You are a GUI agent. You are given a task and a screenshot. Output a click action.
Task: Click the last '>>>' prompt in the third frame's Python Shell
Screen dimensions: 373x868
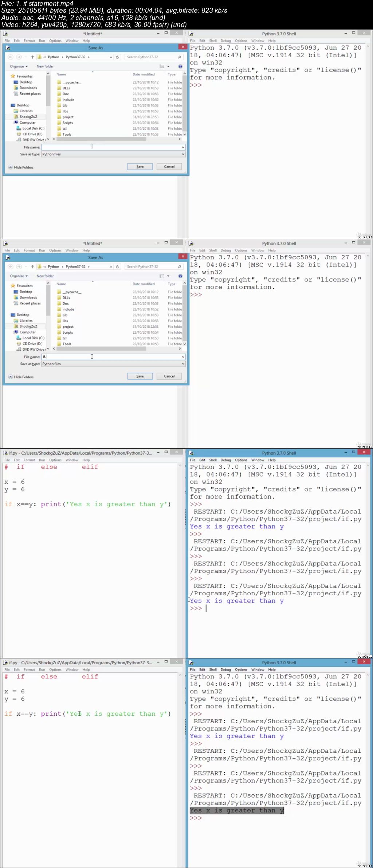(196, 608)
